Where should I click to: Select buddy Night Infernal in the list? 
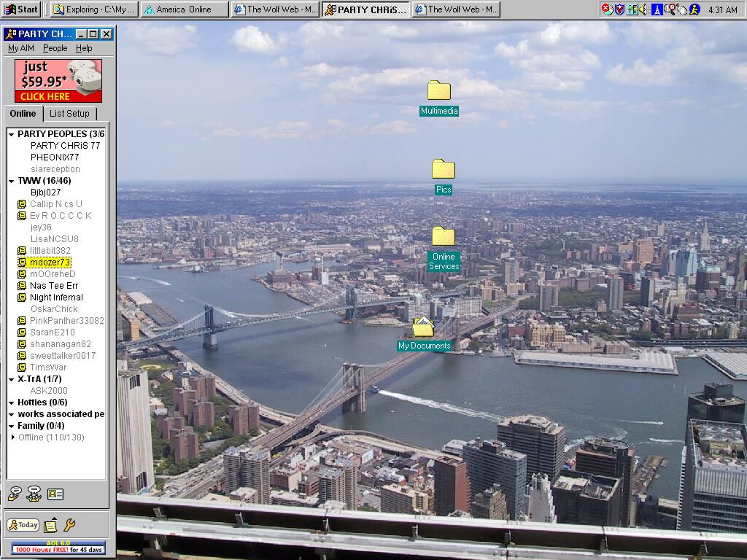click(x=56, y=297)
